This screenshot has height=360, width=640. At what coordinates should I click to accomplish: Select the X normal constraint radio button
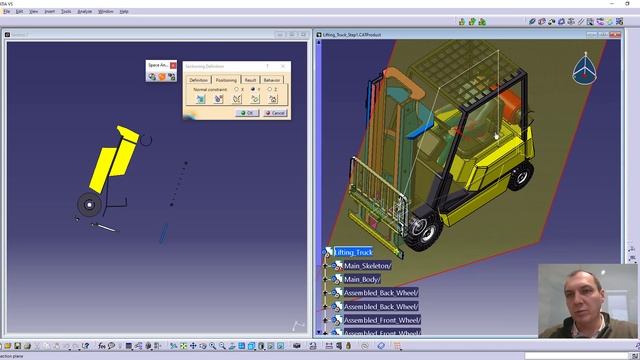[236, 89]
